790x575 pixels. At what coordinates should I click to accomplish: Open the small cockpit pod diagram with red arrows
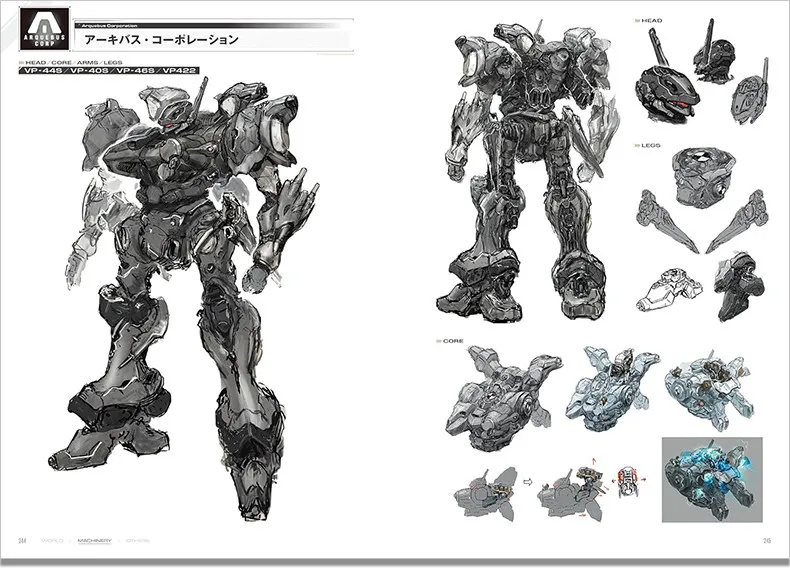tap(629, 481)
